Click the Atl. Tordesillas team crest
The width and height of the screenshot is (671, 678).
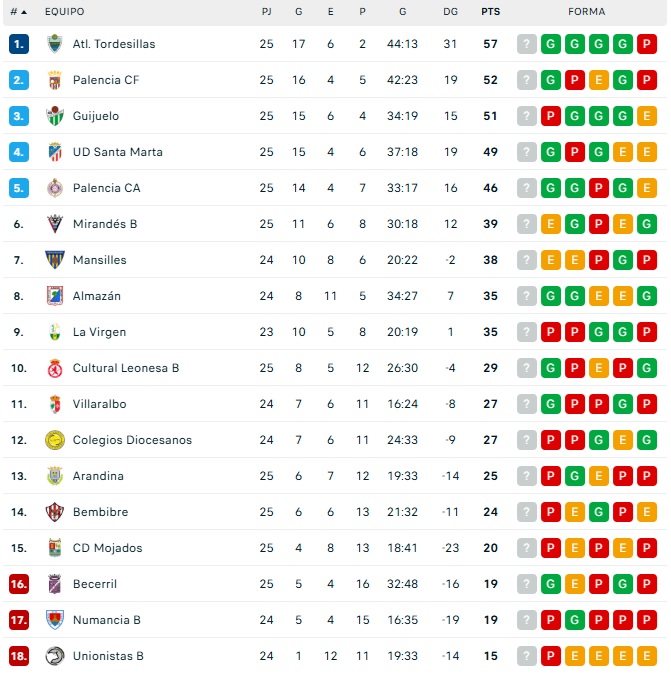click(x=54, y=44)
